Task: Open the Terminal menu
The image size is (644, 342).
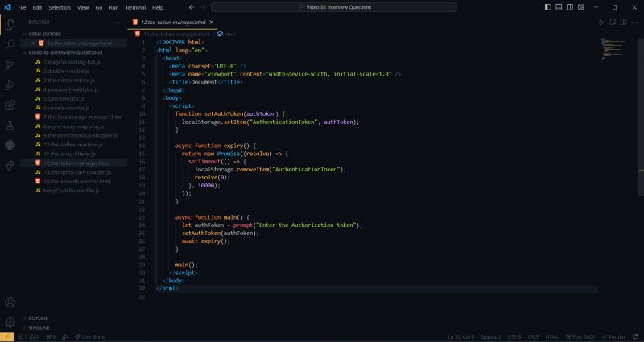Action: coord(134,7)
